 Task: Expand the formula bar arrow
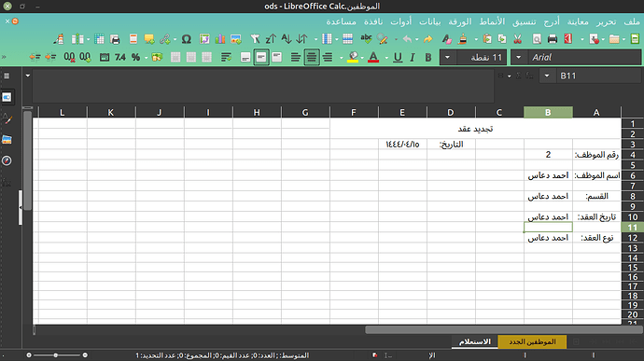pyautogui.click(x=27, y=76)
